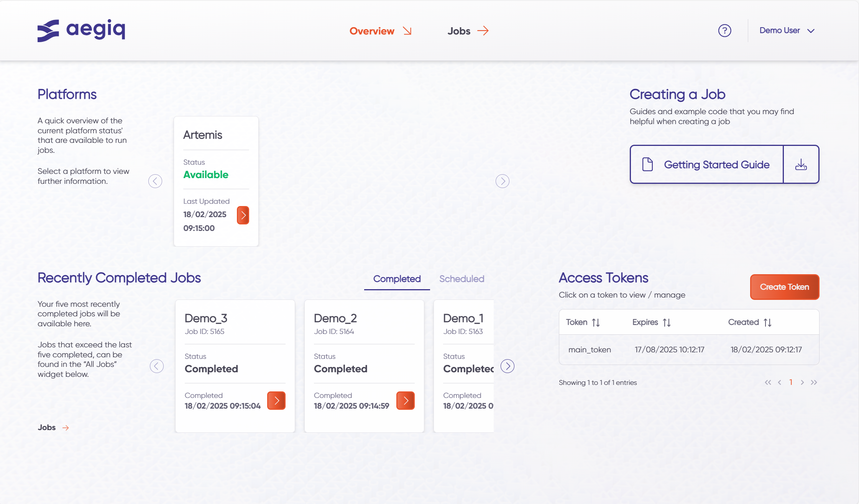Show previous recently completed jobs

[x=156, y=366]
